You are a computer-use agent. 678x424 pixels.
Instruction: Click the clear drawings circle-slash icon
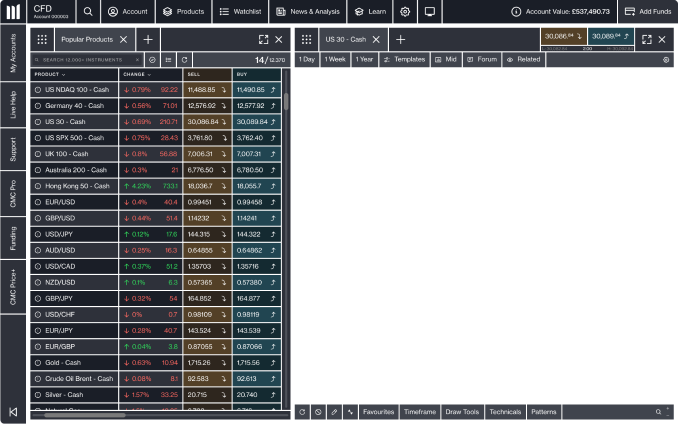coord(318,412)
